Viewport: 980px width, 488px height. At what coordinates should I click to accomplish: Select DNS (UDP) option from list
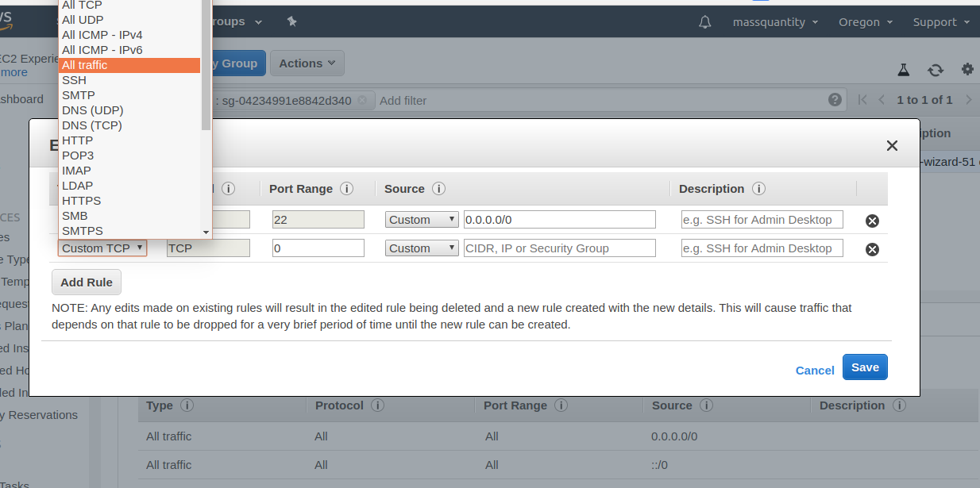click(x=93, y=110)
